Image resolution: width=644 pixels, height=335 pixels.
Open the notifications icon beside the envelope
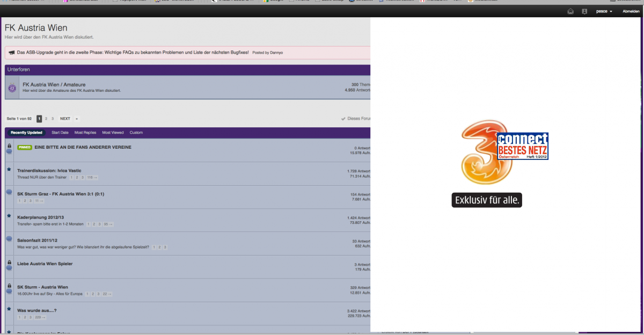coord(584,11)
